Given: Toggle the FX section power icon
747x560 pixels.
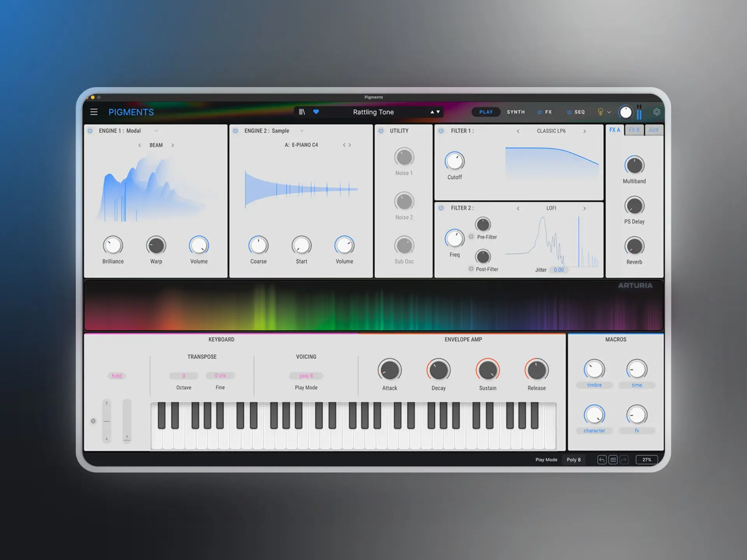Looking at the screenshot, I should [x=540, y=112].
